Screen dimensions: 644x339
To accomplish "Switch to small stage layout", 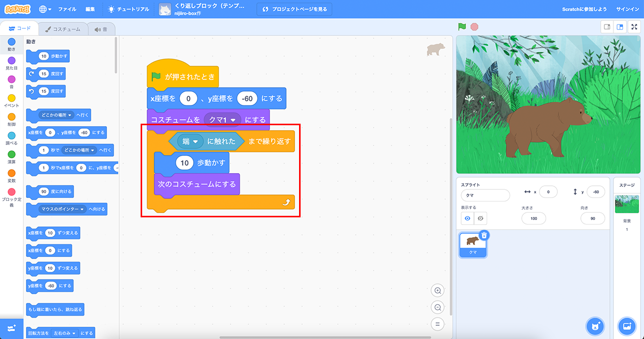I will 607,27.
